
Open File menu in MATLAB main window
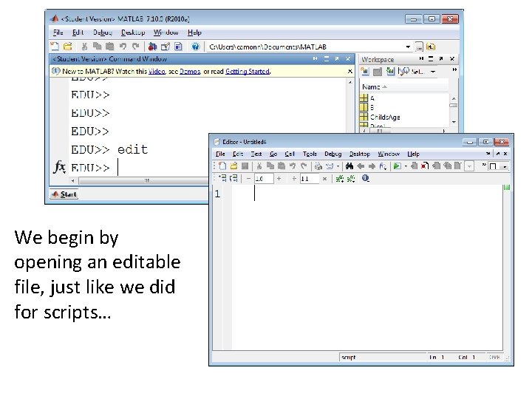[58, 33]
